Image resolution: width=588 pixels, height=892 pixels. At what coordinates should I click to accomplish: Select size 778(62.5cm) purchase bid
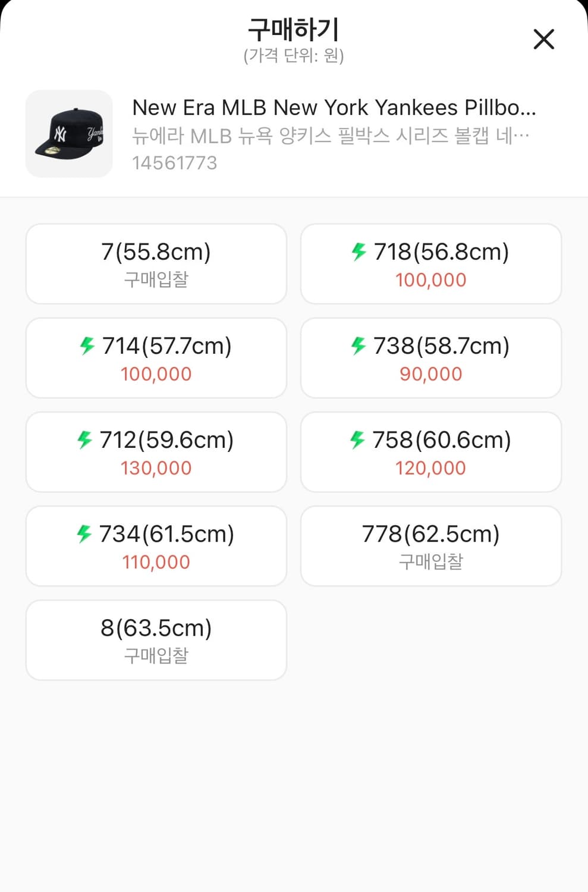tap(431, 546)
